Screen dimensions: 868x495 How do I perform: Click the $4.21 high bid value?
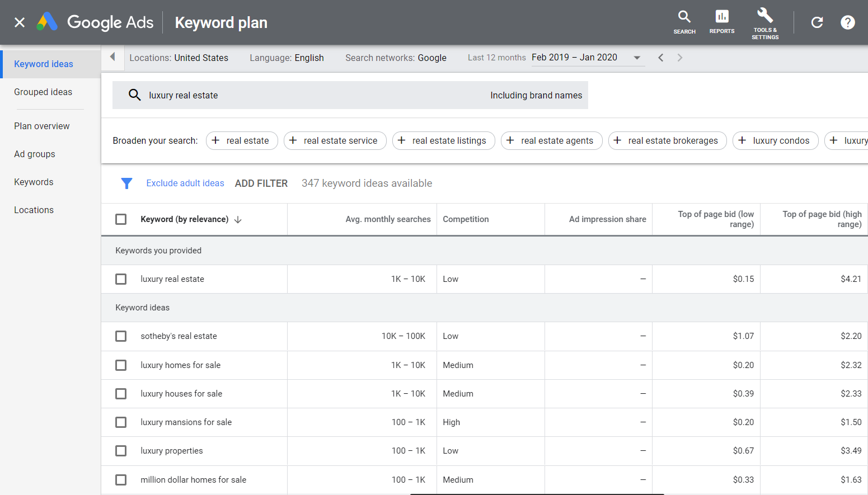click(x=851, y=279)
